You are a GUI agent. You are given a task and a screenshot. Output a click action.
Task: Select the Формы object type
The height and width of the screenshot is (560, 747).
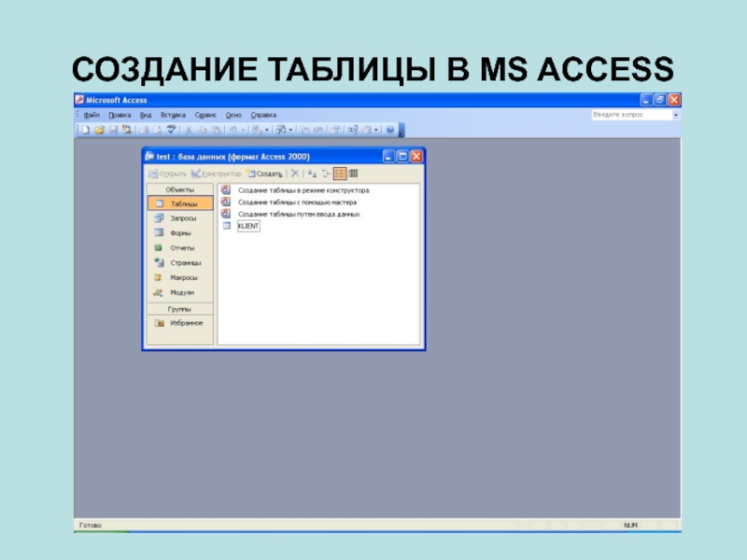click(x=180, y=233)
